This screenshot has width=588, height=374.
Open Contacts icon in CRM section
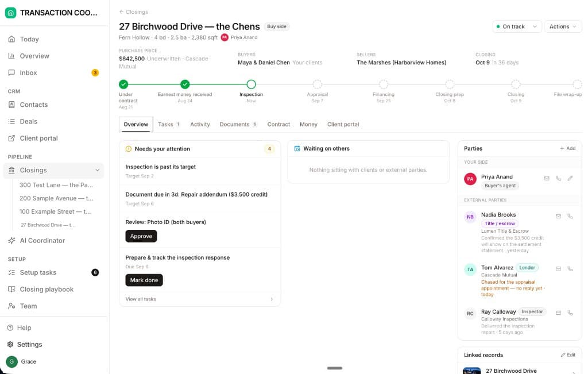coord(11,105)
